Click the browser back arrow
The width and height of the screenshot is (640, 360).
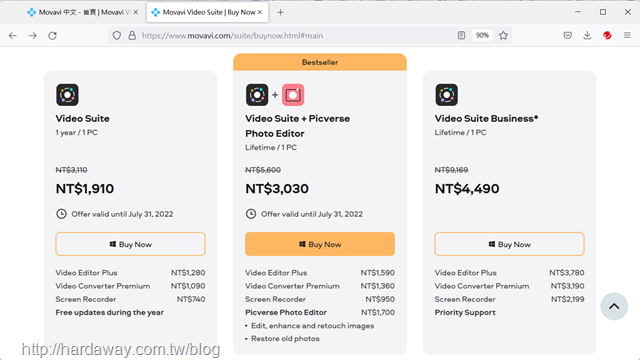click(x=13, y=36)
